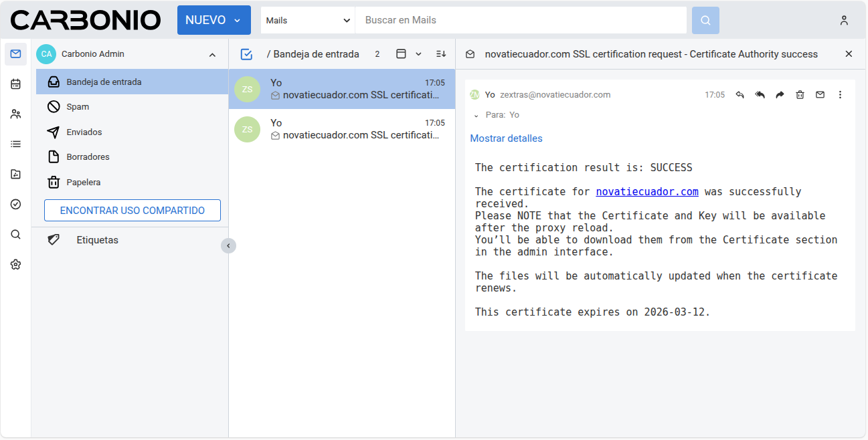Click the Buscar en Mails search field

click(x=521, y=20)
